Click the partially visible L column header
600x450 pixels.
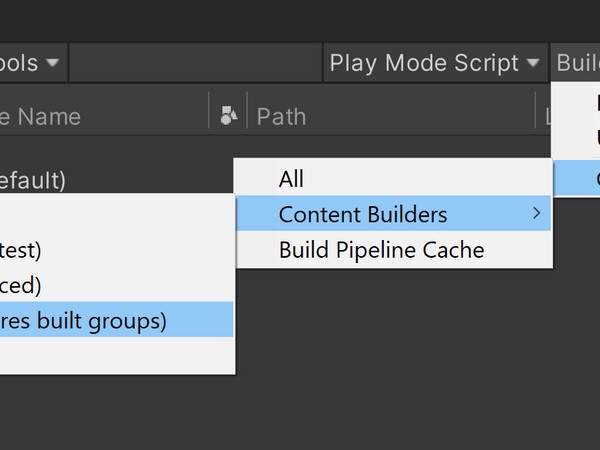click(x=548, y=116)
